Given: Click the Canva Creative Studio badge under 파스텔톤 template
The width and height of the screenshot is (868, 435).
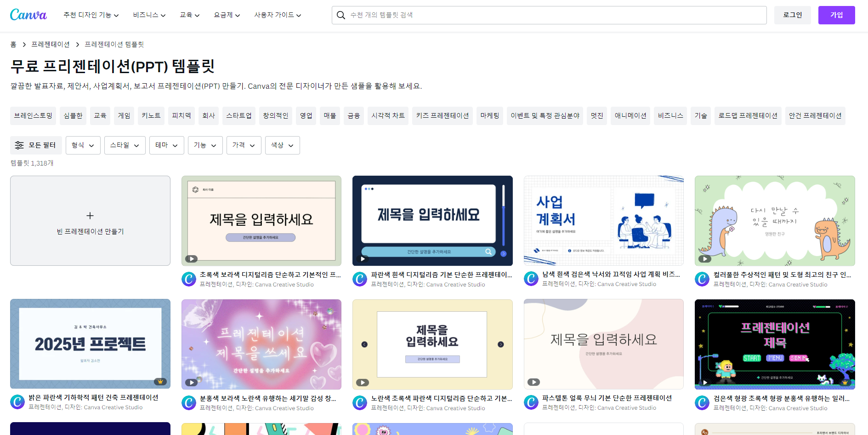Looking at the screenshot, I should tap(531, 402).
